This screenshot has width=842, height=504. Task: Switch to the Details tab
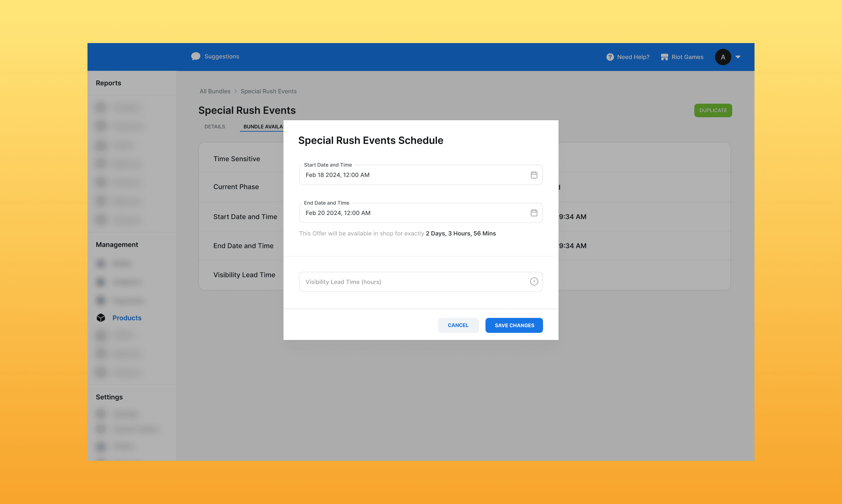[x=215, y=127]
